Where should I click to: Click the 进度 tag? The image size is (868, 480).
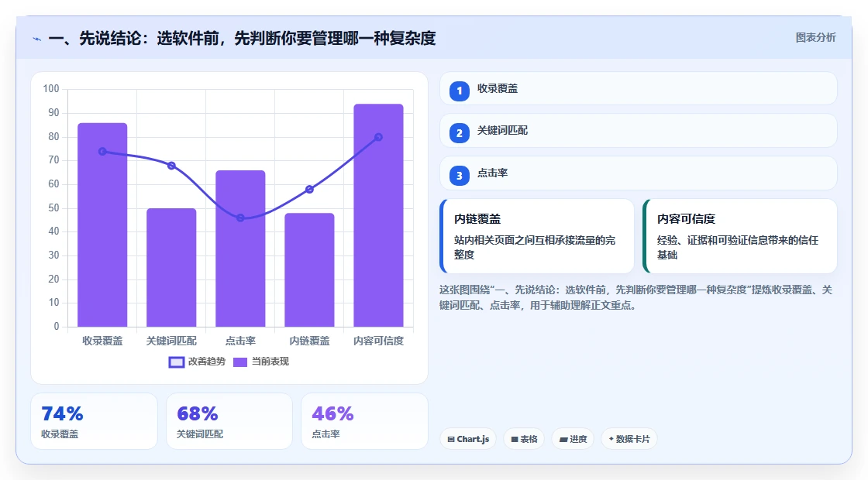(573, 439)
